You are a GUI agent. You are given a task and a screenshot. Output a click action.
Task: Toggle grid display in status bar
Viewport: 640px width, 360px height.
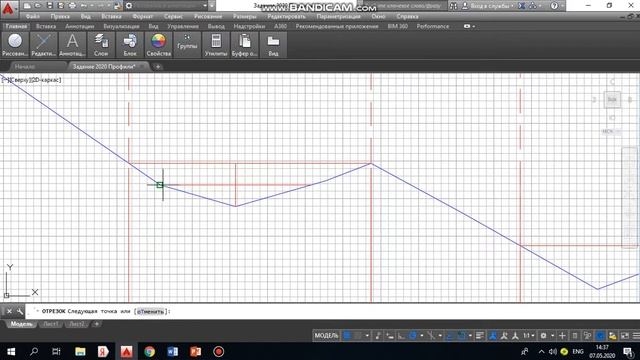(x=347, y=336)
